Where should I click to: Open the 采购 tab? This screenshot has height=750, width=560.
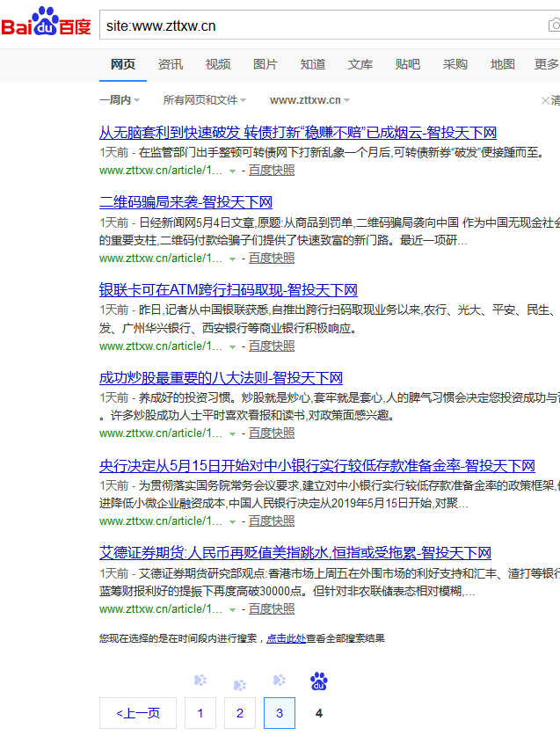[x=455, y=64]
